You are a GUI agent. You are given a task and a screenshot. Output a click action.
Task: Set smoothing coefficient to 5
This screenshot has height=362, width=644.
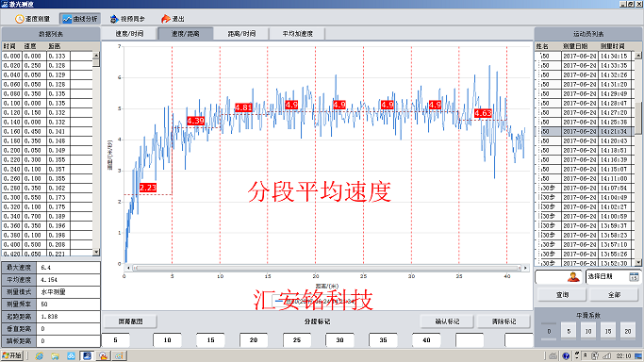569,331
